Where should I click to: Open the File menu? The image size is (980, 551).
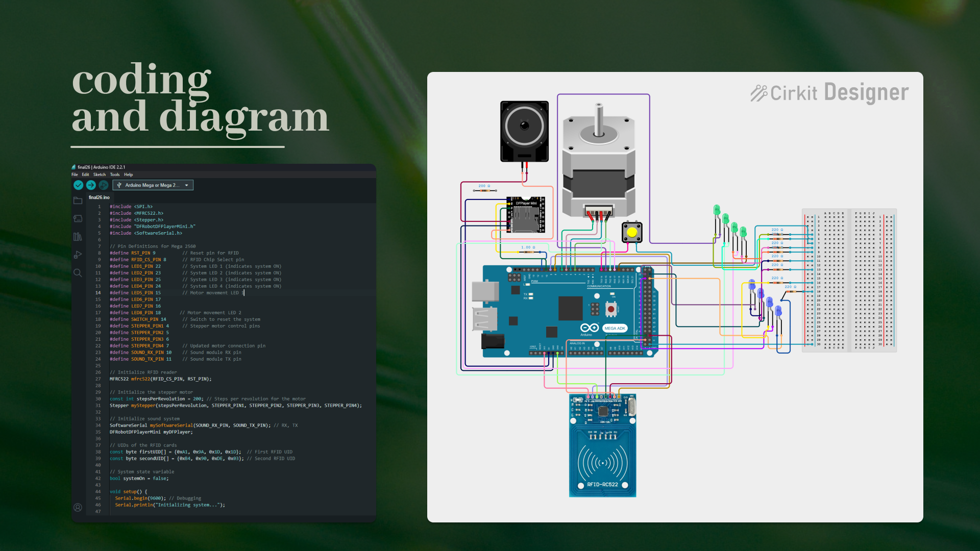point(75,174)
